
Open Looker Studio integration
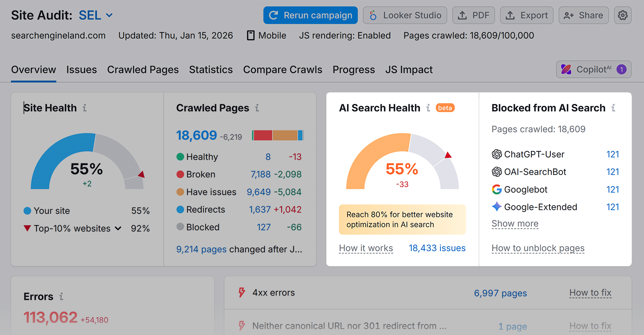405,15
